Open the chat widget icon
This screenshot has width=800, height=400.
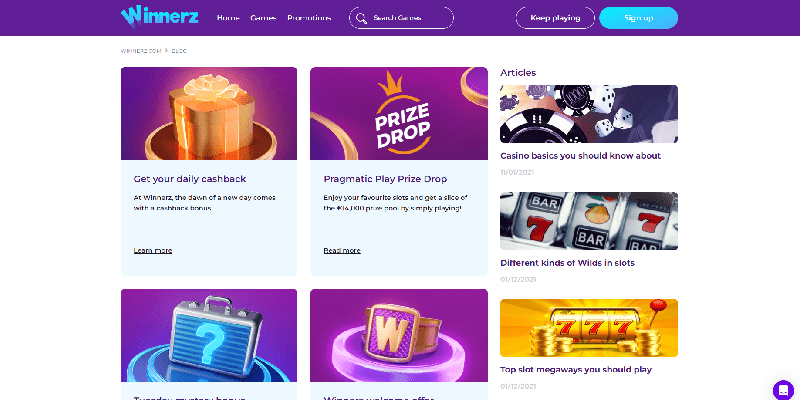tap(783, 390)
